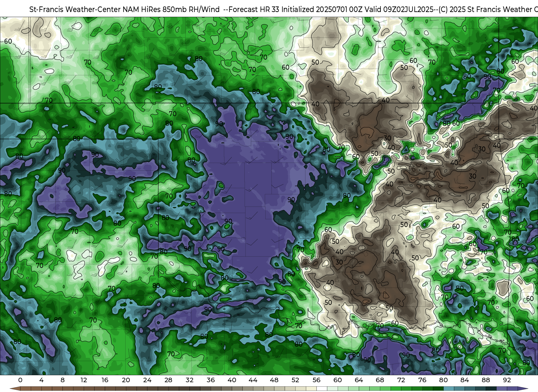Click the colorbar tick label 76
538x392 pixels.
[x=422, y=380]
